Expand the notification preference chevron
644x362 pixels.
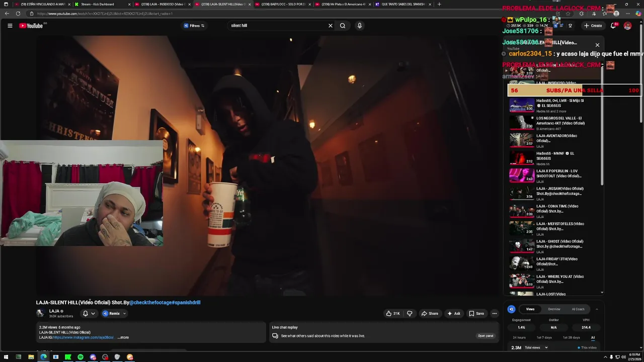point(93,314)
